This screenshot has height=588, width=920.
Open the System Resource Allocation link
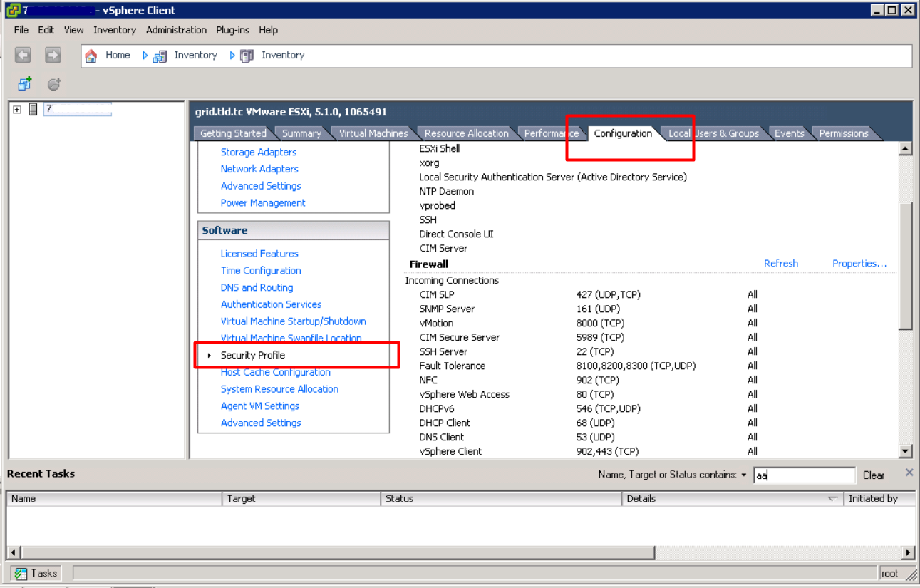(279, 389)
